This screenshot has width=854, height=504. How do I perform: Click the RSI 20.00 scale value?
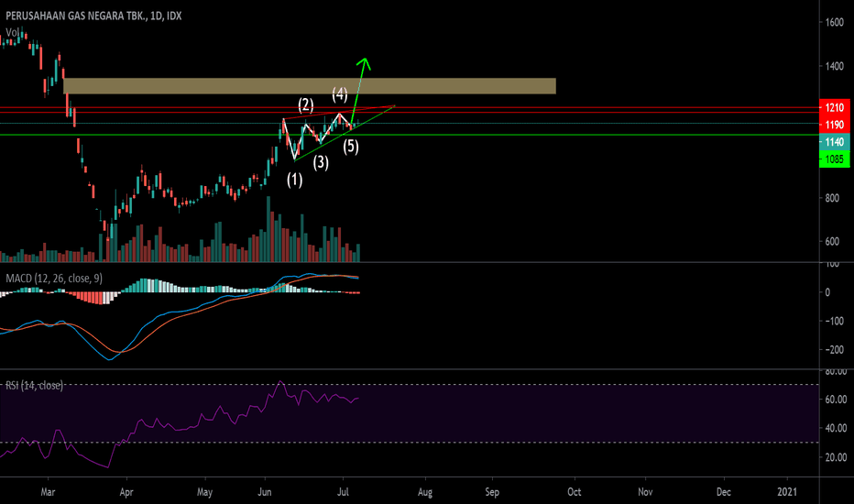[x=836, y=457]
